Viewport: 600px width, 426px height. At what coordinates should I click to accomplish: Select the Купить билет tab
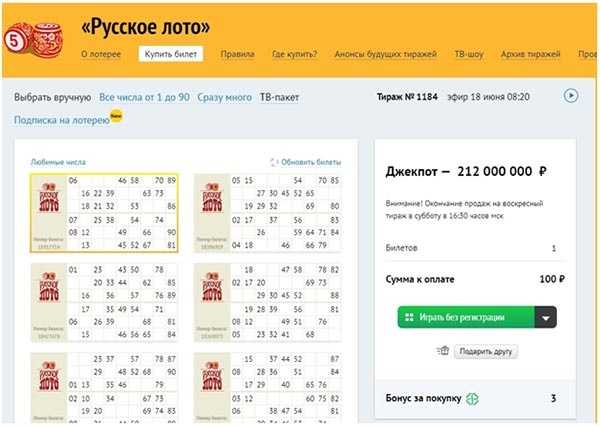(171, 54)
